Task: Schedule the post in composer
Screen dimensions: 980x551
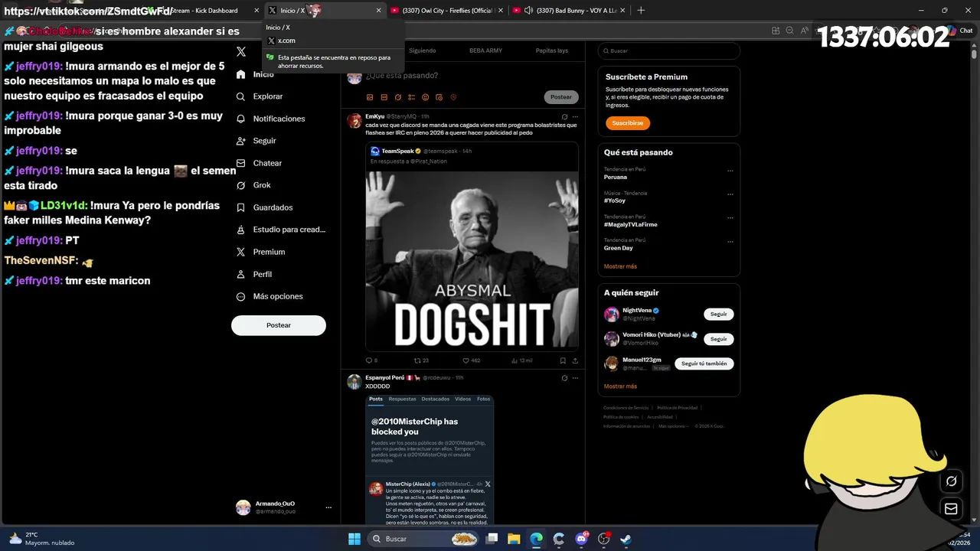Action: pos(439,97)
